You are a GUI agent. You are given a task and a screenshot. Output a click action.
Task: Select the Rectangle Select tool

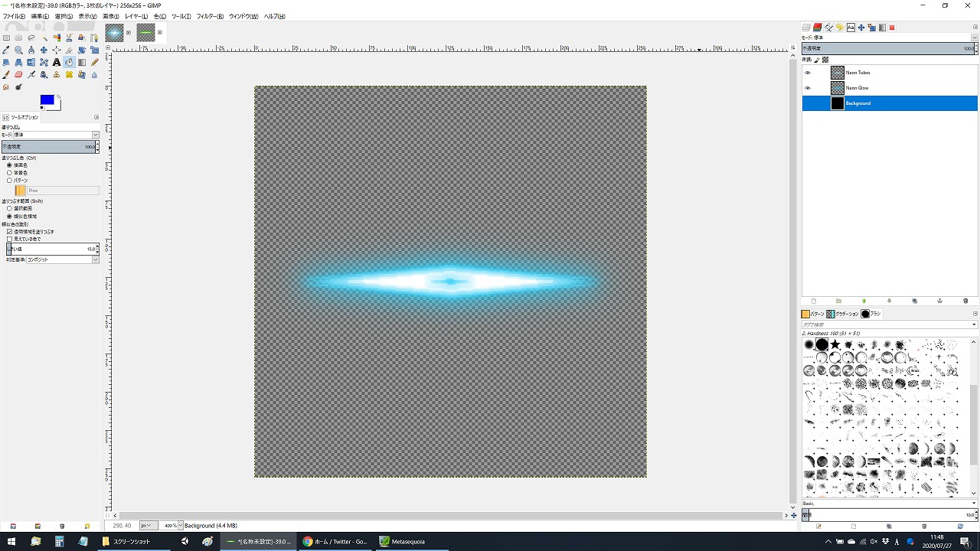[x=6, y=37]
